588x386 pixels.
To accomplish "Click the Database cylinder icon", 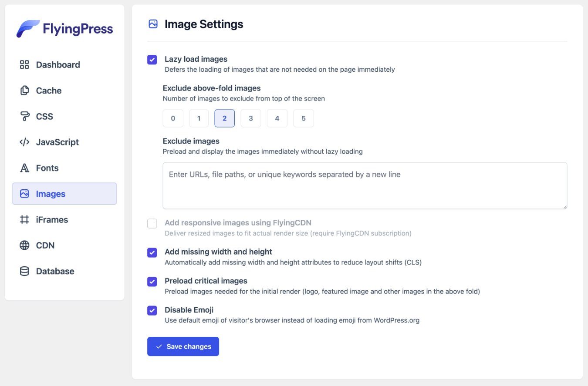I will click(x=24, y=271).
